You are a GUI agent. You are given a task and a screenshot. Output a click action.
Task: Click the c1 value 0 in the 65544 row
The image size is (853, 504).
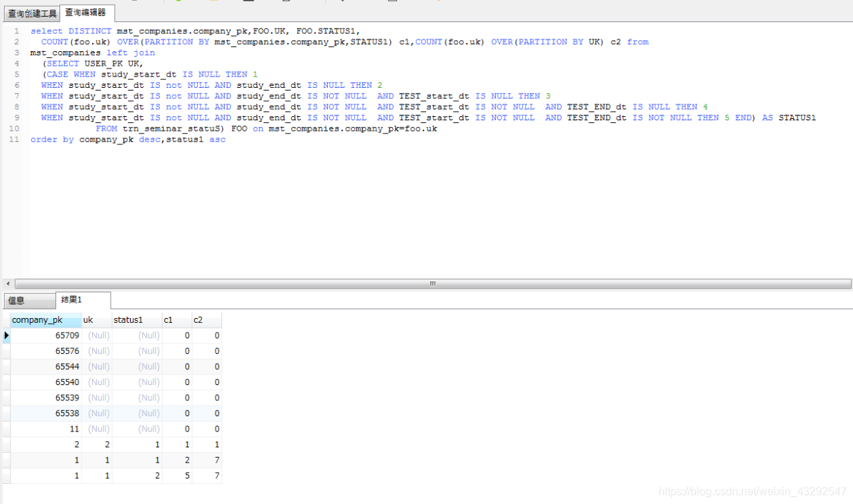click(177, 366)
